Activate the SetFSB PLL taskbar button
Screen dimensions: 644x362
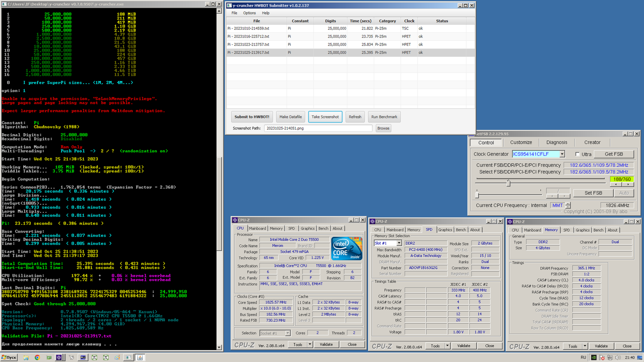83,358
